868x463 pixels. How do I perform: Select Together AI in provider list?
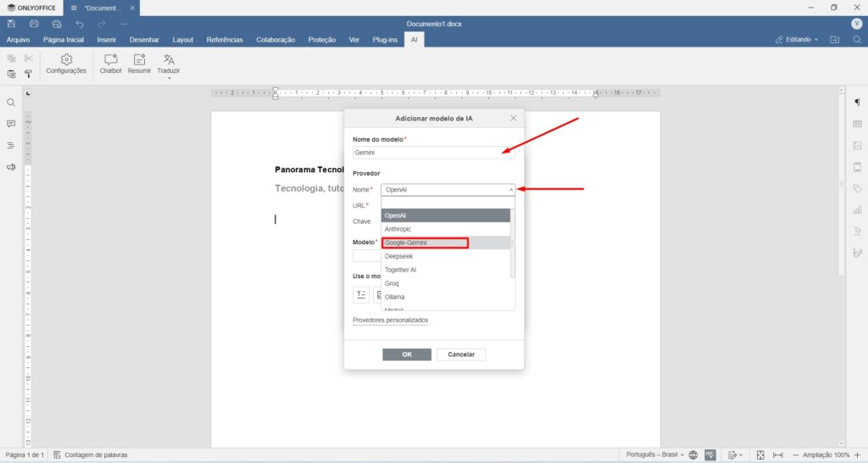446,270
